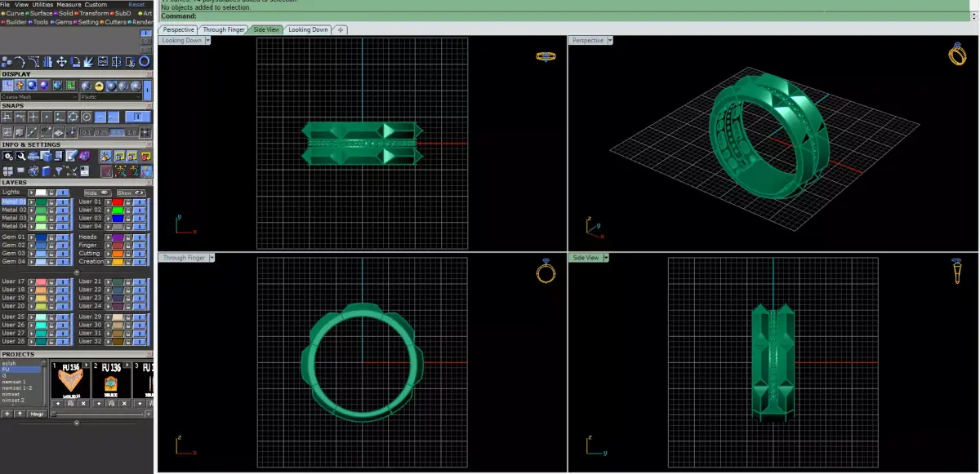Toggle Metal 03 layer visibility switch
The width and height of the screenshot is (980, 474).
click(62, 218)
